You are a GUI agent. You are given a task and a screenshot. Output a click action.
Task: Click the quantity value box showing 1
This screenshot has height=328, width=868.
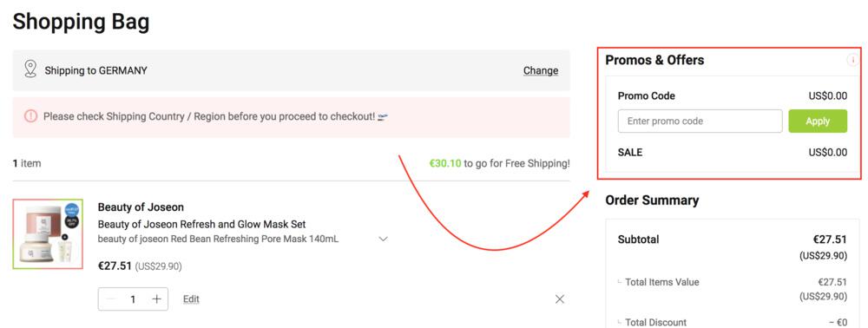tap(133, 299)
